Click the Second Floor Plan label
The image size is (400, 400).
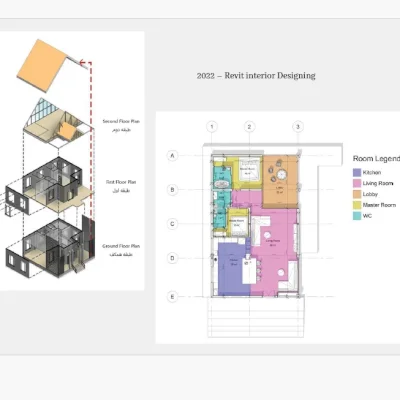121,121
